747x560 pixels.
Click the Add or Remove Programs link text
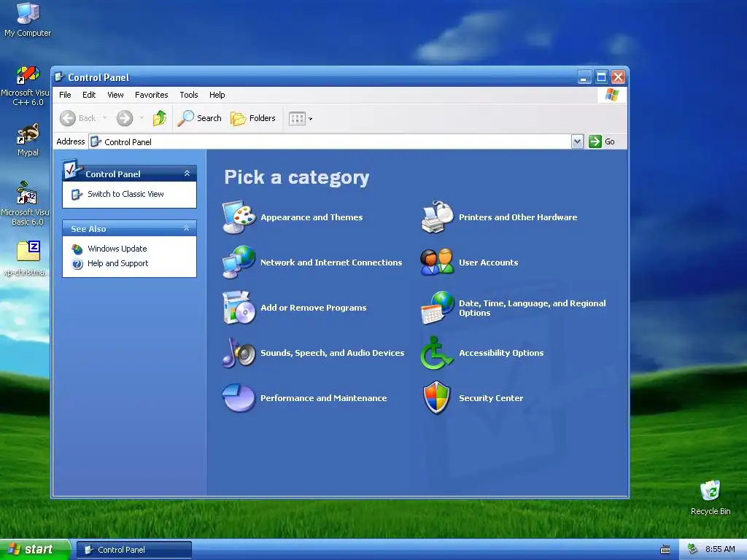click(314, 308)
